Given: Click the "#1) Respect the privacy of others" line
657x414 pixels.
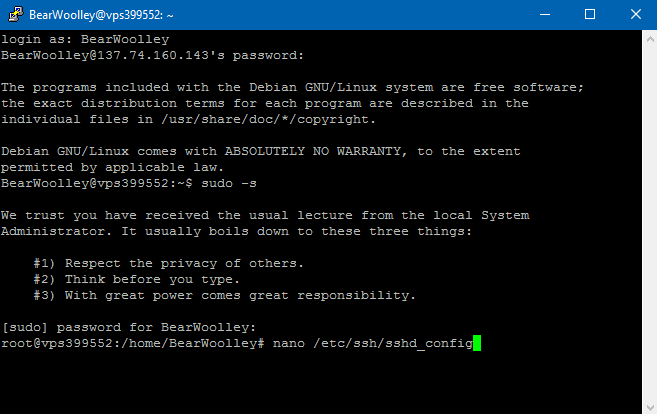Looking at the screenshot, I should [x=168, y=263].
